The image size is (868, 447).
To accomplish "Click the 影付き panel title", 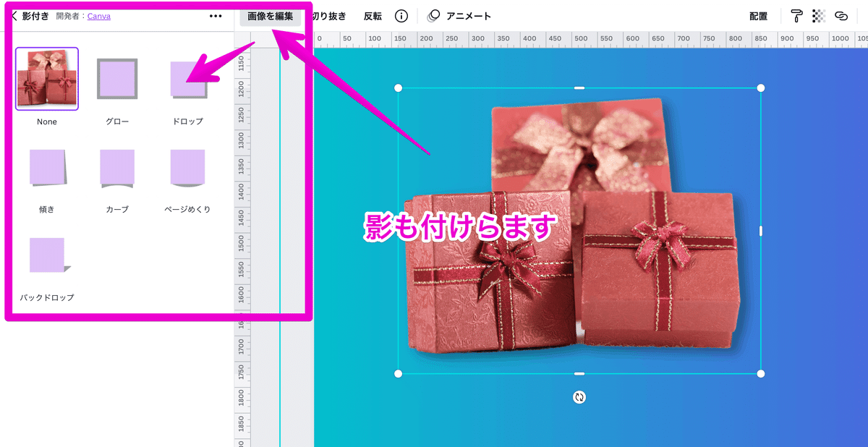I will pos(36,15).
